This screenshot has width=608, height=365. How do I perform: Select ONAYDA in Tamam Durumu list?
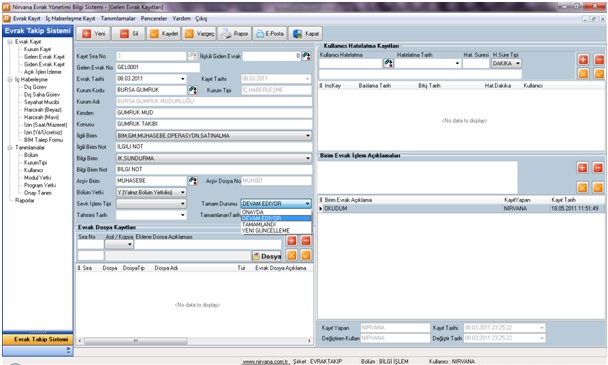pyautogui.click(x=276, y=212)
